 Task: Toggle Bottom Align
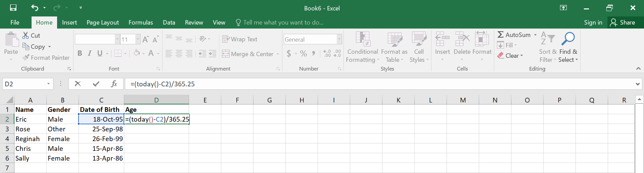189,39
